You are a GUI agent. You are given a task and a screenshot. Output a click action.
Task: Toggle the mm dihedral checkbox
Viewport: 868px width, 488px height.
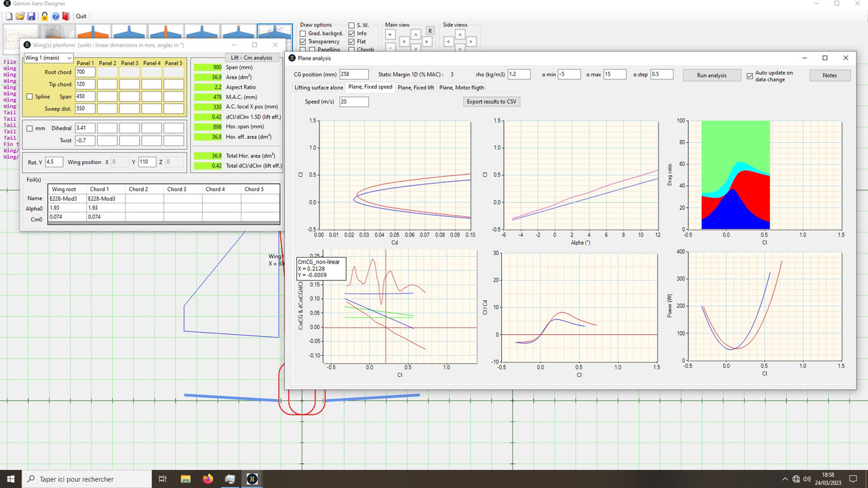[x=29, y=128]
